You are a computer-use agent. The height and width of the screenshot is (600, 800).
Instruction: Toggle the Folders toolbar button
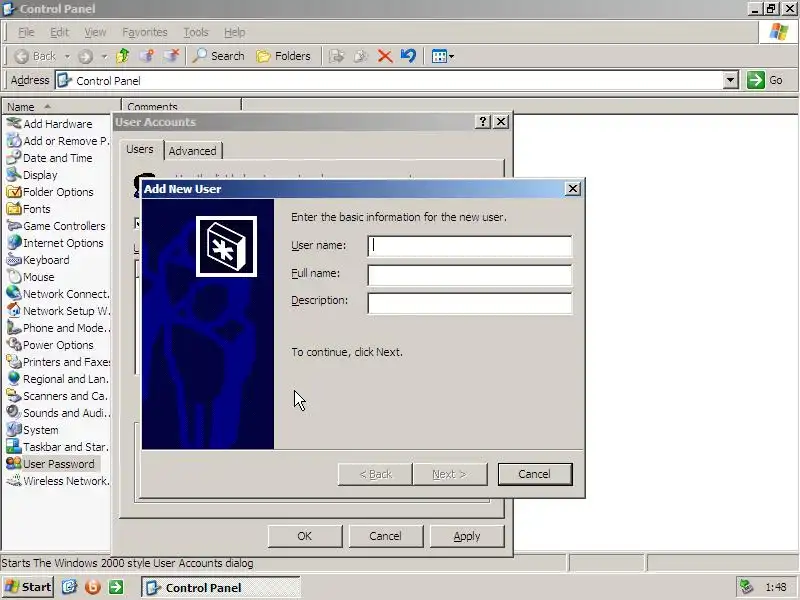tap(284, 56)
